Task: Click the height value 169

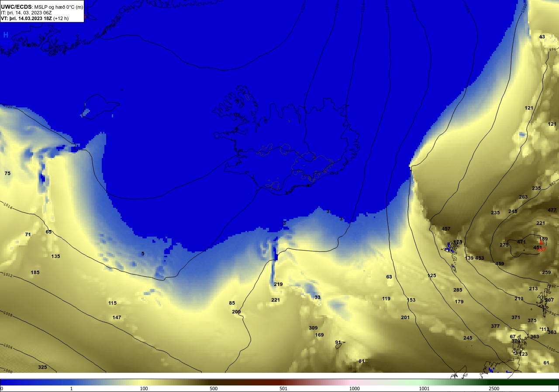Action: point(319,335)
